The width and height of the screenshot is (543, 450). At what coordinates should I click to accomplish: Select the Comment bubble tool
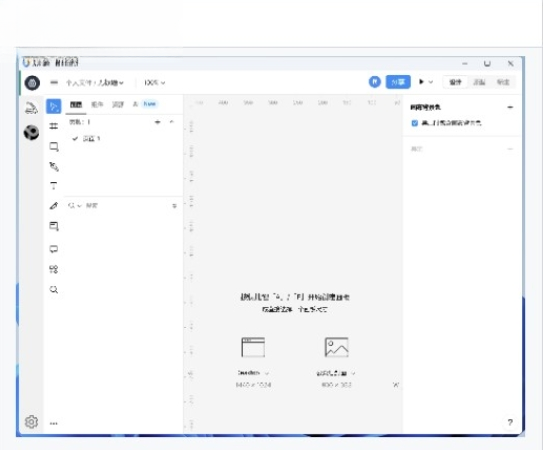[54, 249]
